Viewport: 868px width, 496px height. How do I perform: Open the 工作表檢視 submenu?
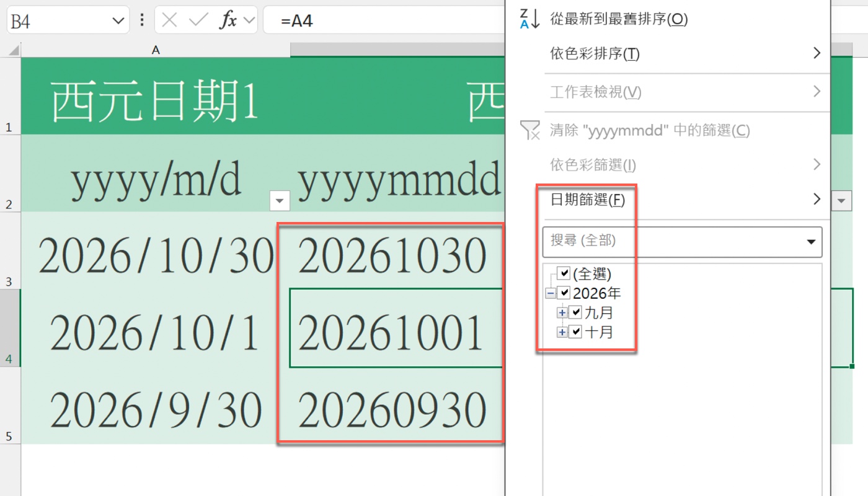click(x=668, y=92)
